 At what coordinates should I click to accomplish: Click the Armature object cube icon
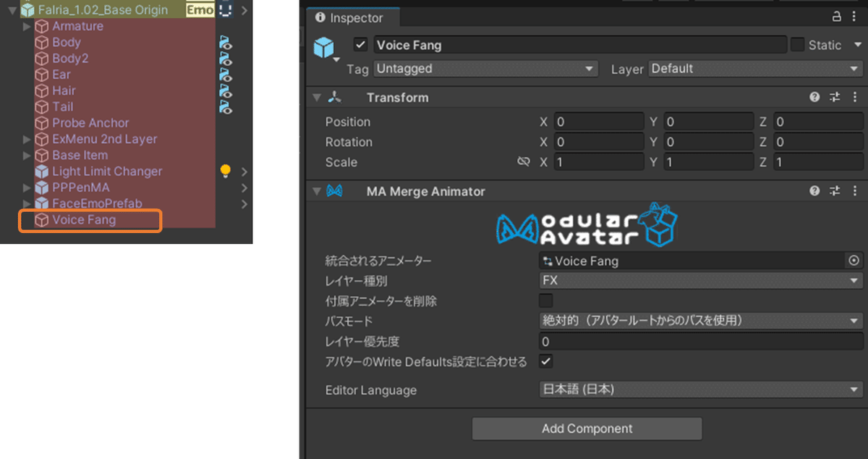(x=42, y=26)
